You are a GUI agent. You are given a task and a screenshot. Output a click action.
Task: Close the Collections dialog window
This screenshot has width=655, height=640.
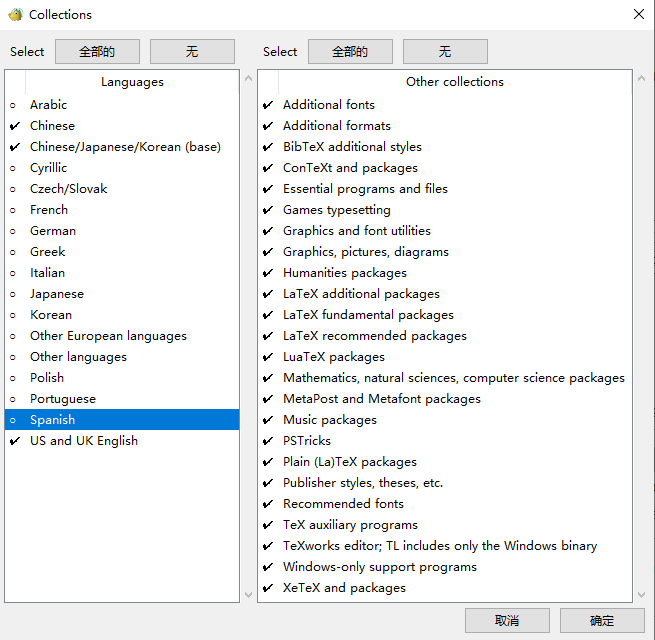(x=639, y=14)
